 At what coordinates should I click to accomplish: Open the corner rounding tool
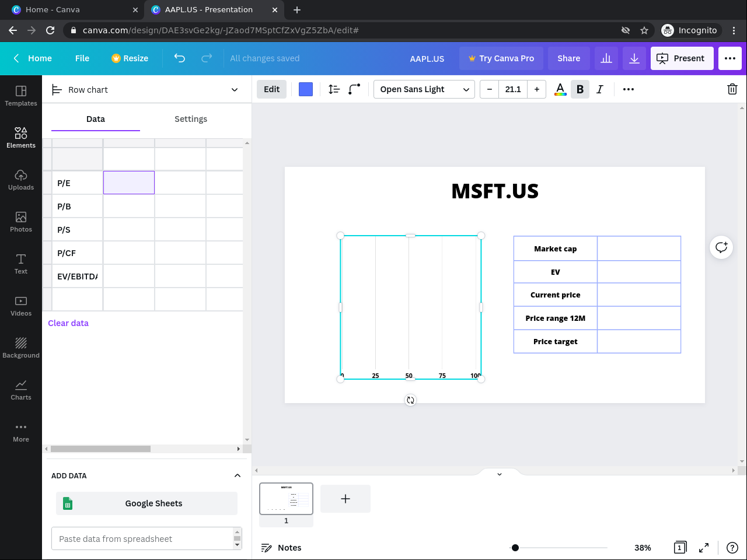(x=354, y=89)
